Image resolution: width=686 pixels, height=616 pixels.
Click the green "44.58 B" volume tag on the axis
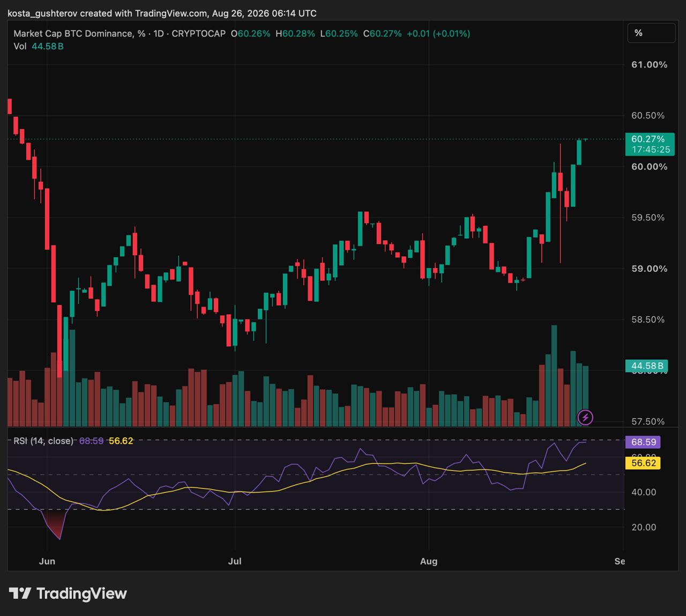[647, 366]
